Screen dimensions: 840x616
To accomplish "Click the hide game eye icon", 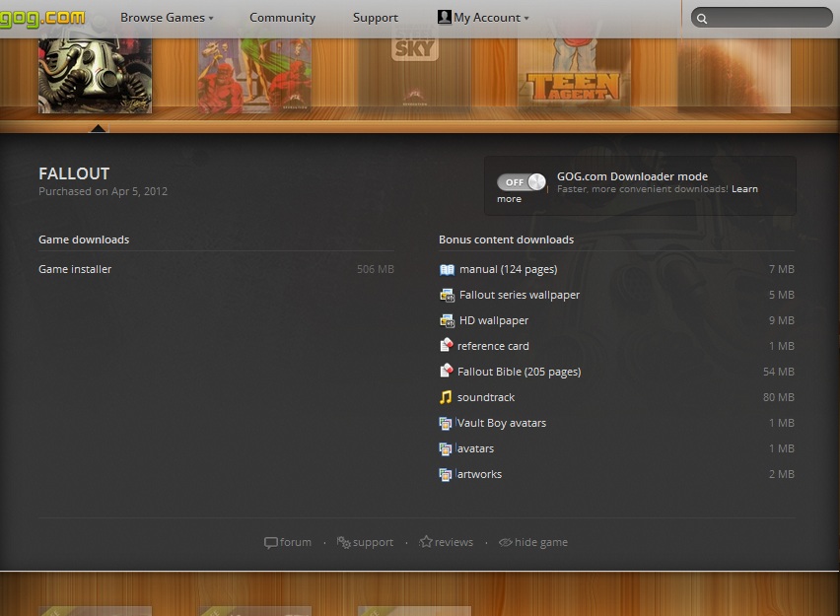I will (x=505, y=543).
